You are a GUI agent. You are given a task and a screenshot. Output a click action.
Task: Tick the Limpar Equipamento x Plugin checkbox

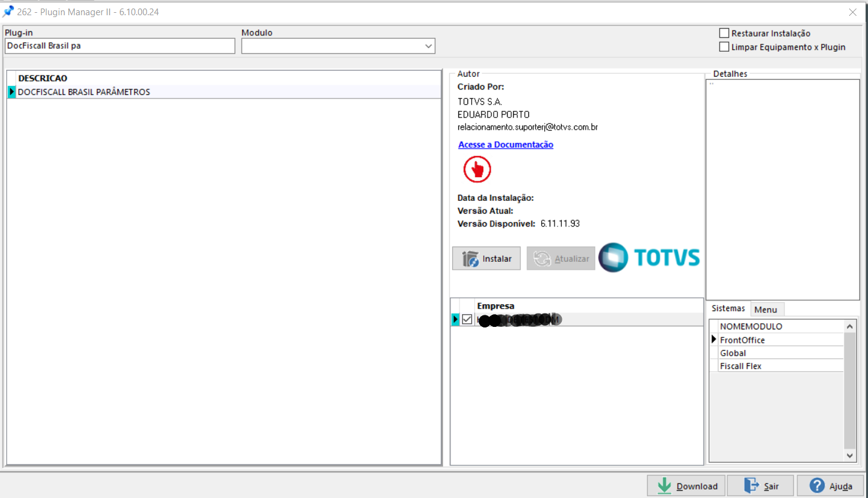[x=724, y=47]
